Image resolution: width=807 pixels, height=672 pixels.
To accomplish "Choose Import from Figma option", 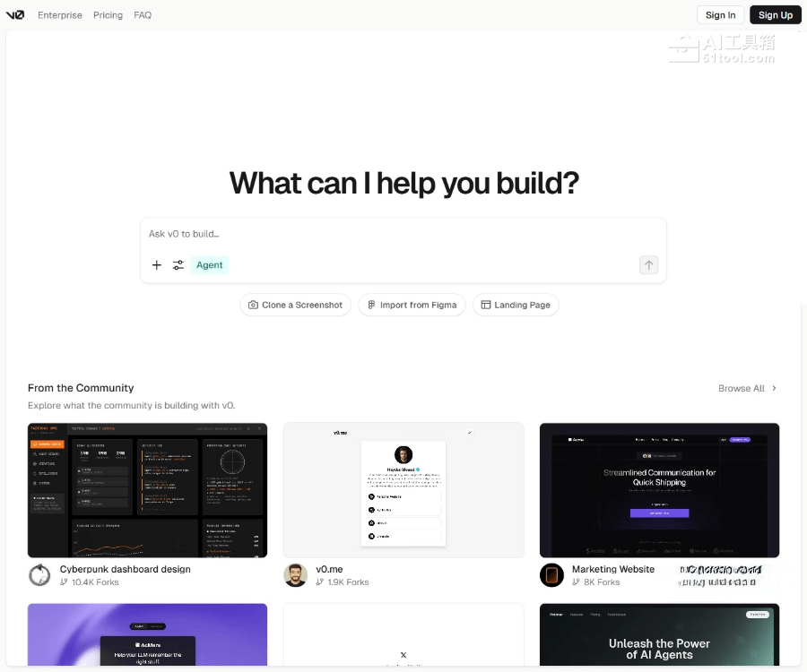I will [412, 305].
